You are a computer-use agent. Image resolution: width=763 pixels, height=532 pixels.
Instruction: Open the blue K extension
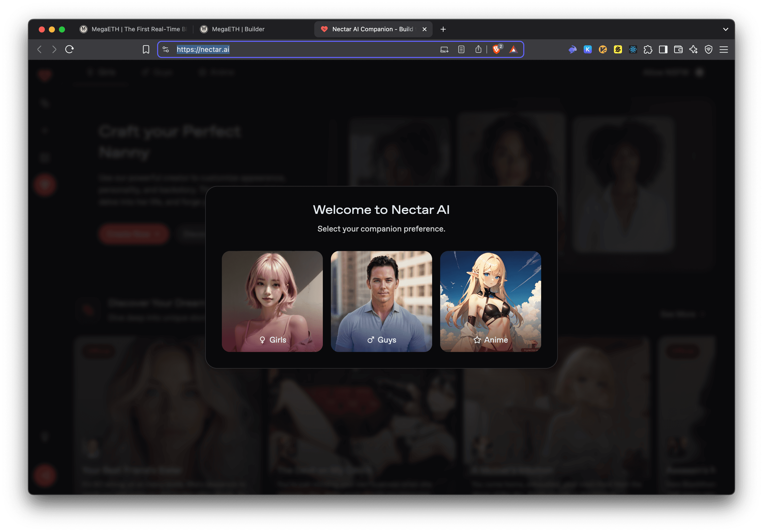point(587,50)
